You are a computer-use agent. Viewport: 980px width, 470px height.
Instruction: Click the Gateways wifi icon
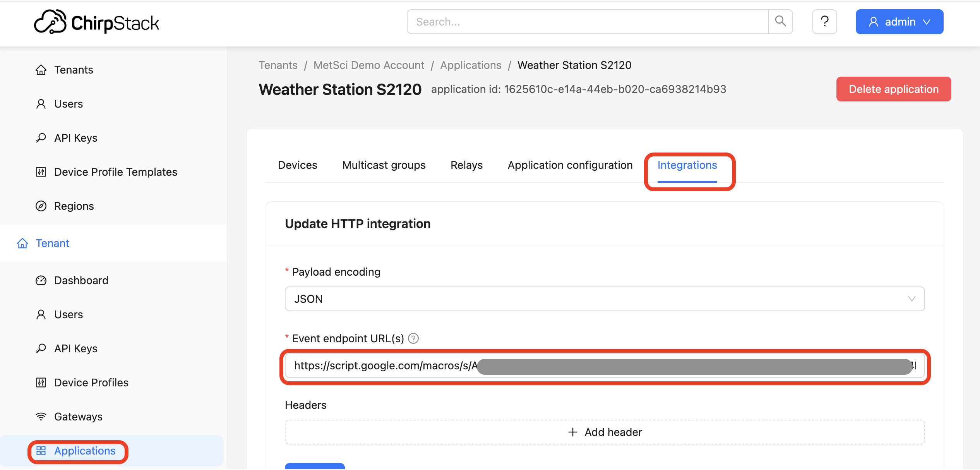pyautogui.click(x=41, y=416)
